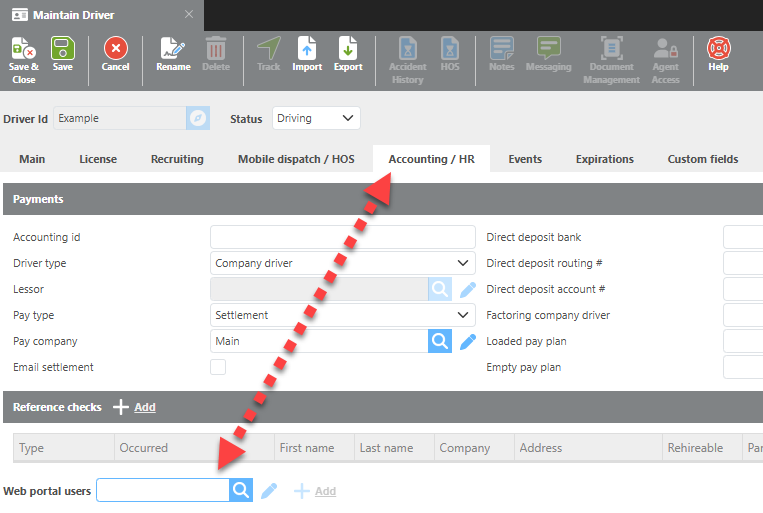Image resolution: width=763 pixels, height=513 pixels.
Task: Click the Delete trash can icon
Action: (x=216, y=48)
